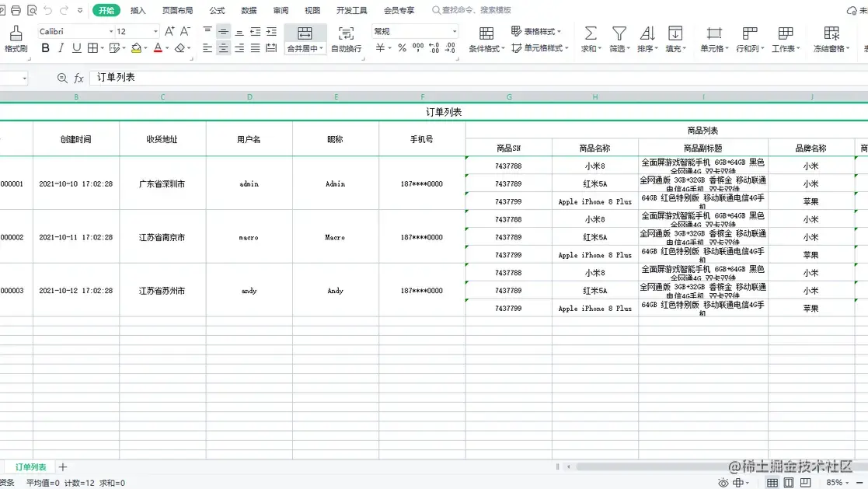Viewport: 868px width, 489px height.
Task: Click the print icon in quick access bar
Action: click(16, 10)
